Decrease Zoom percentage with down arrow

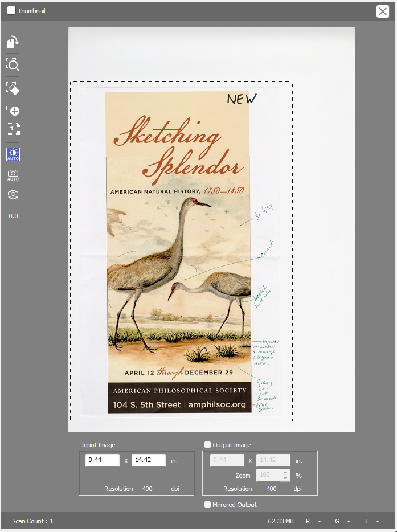pos(285,478)
